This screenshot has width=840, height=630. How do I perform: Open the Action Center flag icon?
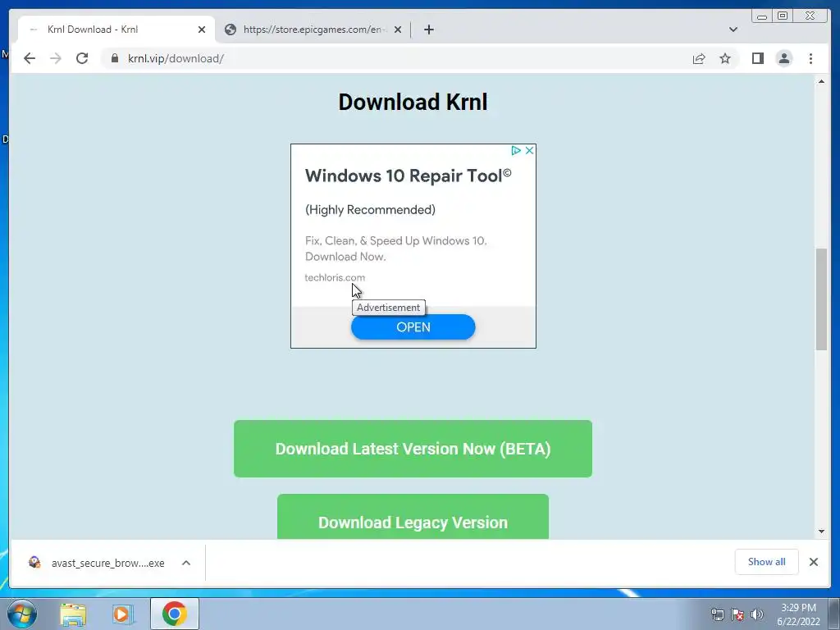point(737,614)
